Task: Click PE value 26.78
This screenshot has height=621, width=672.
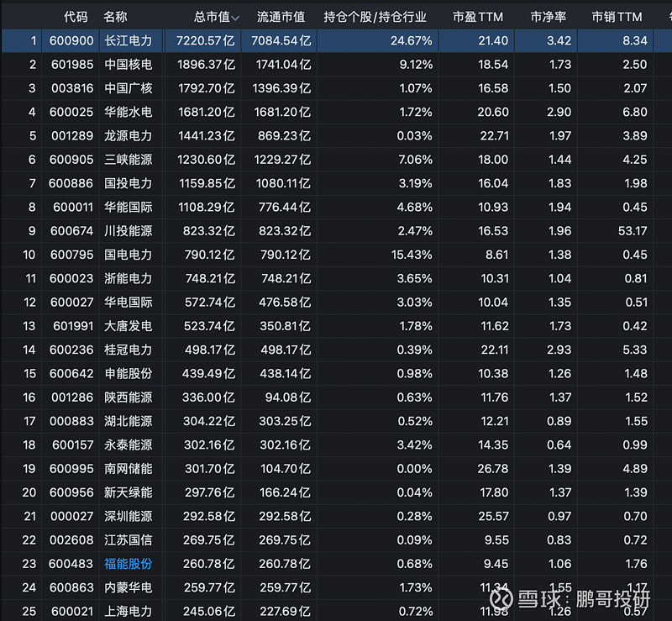Action: [493, 469]
